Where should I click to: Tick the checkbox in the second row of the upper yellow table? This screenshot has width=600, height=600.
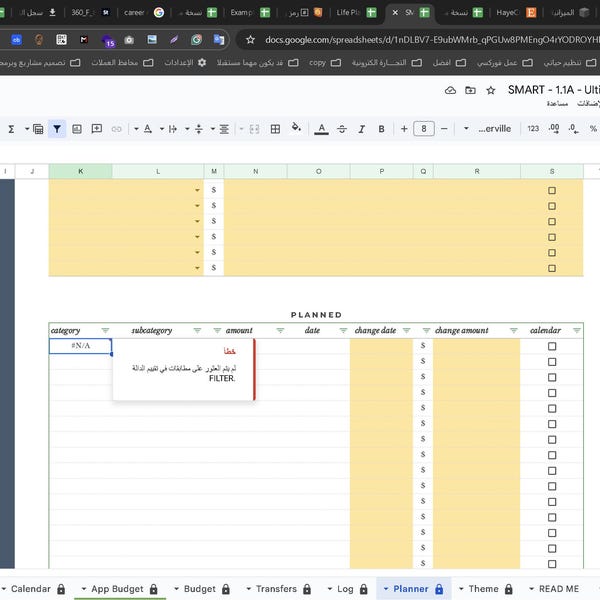[x=552, y=206]
